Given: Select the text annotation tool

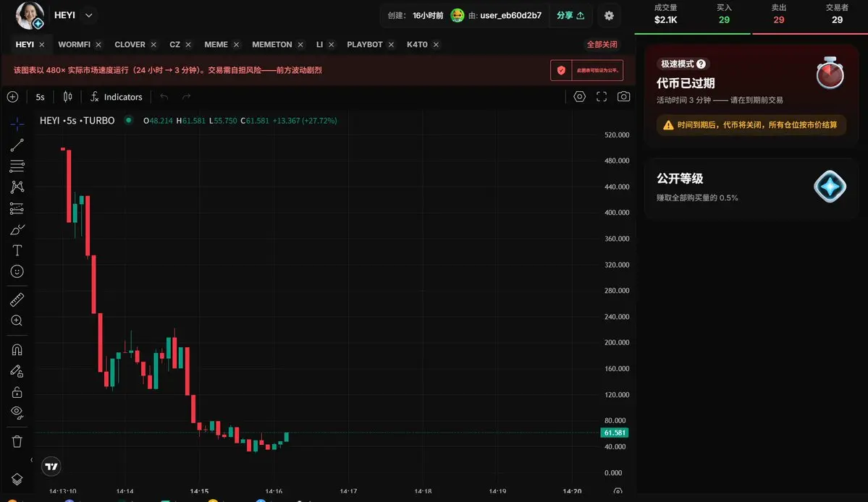Looking at the screenshot, I should tap(17, 250).
